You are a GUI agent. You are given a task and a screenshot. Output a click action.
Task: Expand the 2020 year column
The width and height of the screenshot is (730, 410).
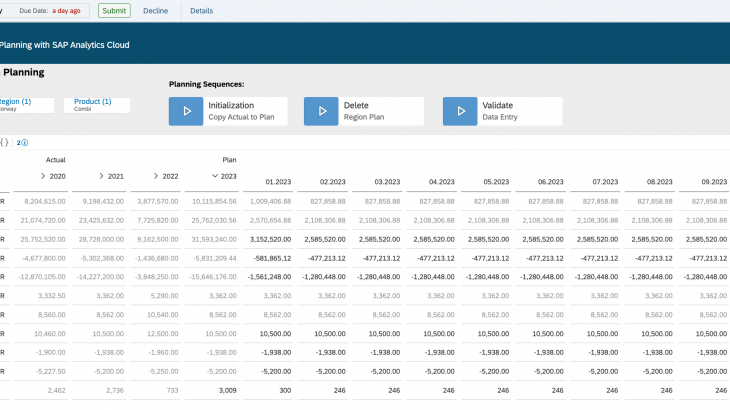pos(43,176)
